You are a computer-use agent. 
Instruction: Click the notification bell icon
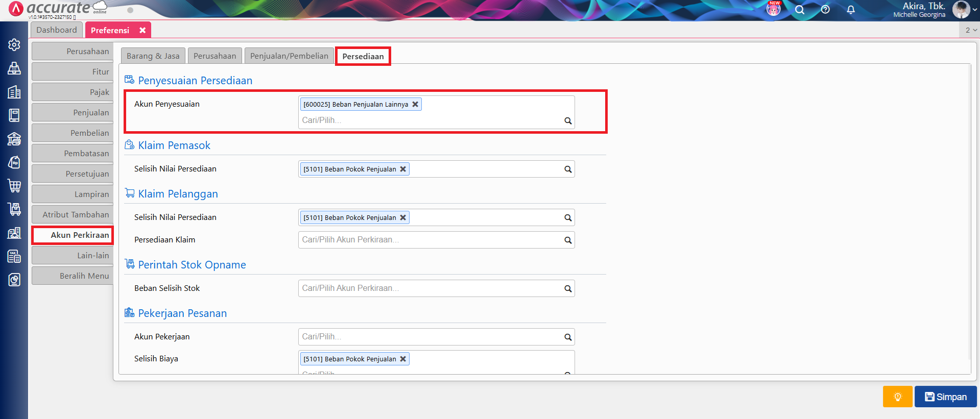coord(851,10)
